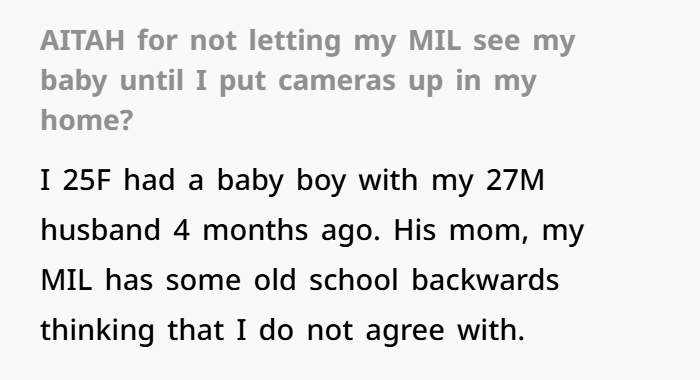Click the word "some" in the paragraph
700x380 pixels.
click(203, 281)
